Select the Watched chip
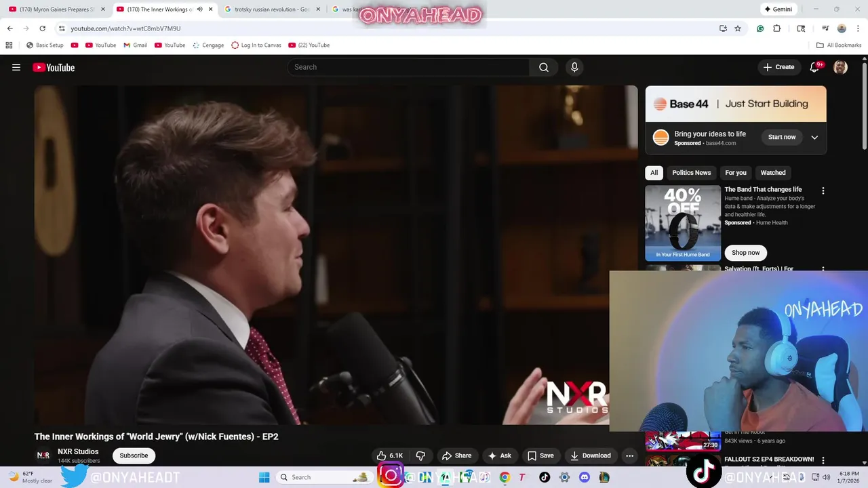The image size is (868, 488). [x=773, y=173]
